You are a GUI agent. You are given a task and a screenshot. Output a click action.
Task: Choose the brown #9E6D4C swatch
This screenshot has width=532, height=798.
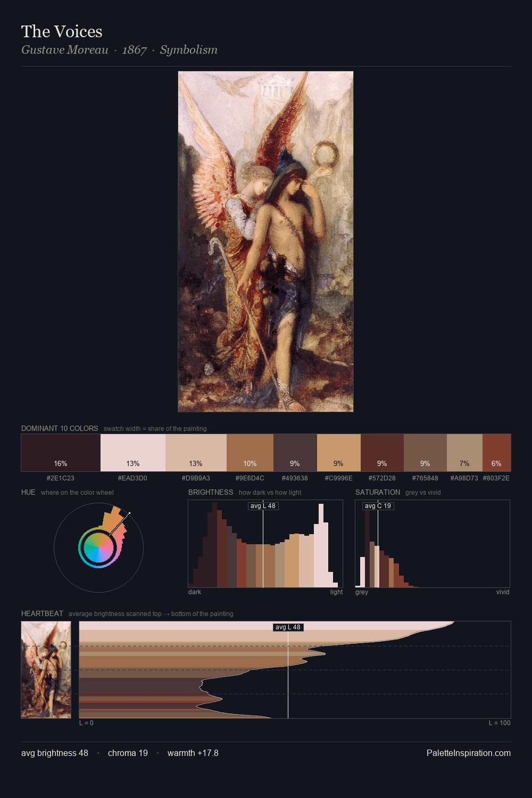coord(250,453)
